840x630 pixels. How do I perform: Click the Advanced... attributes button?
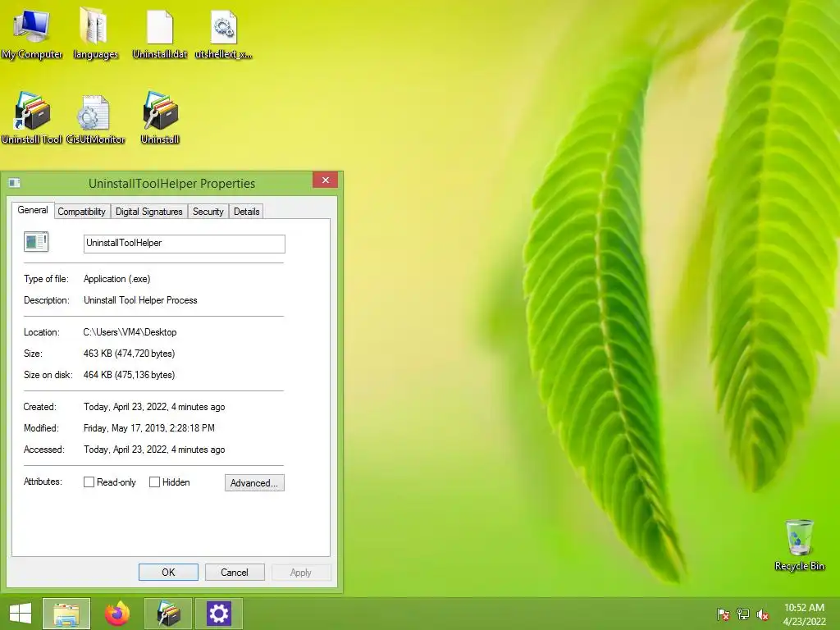tap(254, 482)
